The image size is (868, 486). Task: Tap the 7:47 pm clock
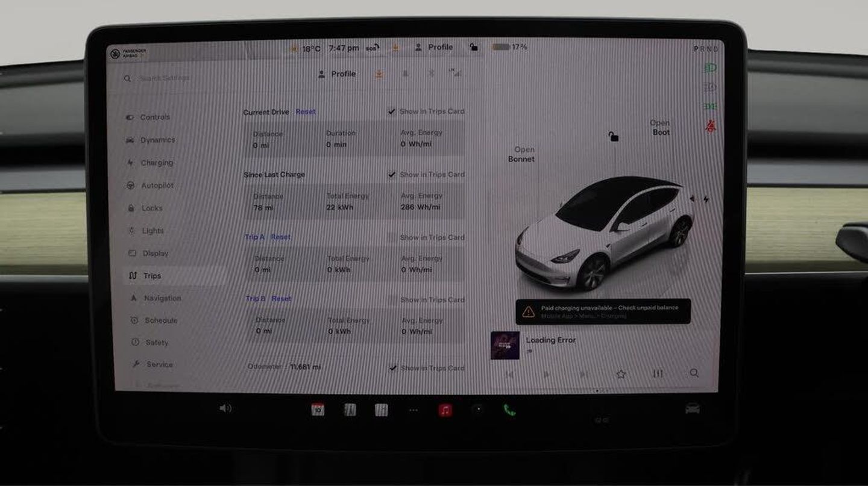point(344,48)
